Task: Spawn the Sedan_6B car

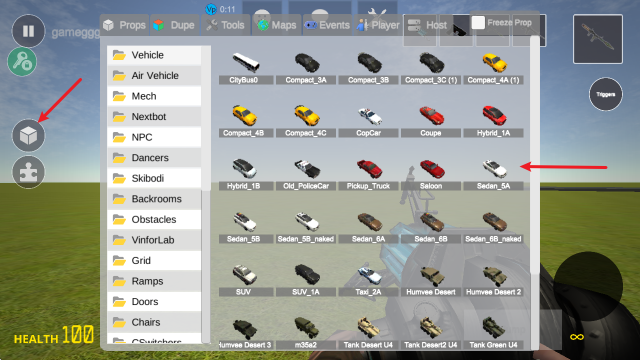Action: pos(431,227)
